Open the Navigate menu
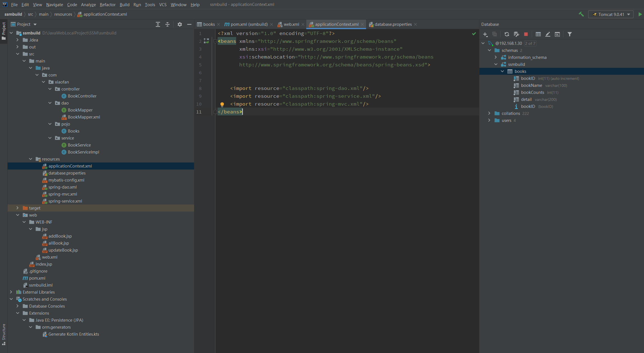The height and width of the screenshot is (353, 644). pyautogui.click(x=55, y=4)
